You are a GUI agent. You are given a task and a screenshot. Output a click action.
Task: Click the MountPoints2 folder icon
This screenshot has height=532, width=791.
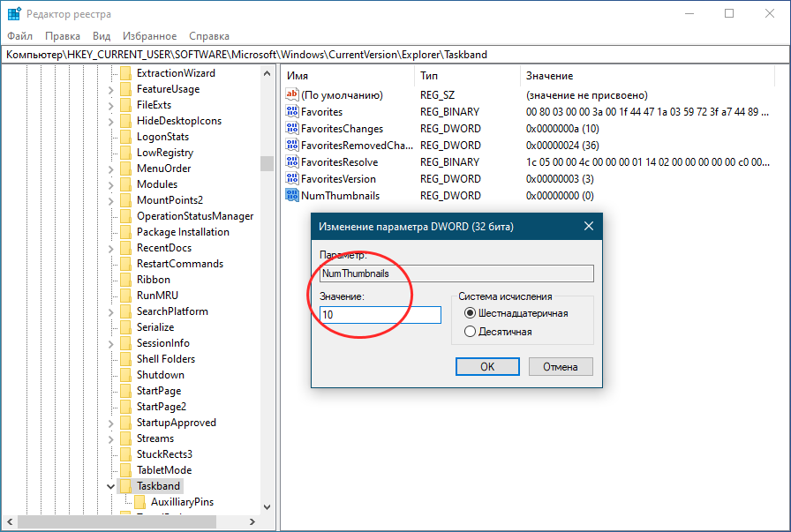click(x=125, y=200)
